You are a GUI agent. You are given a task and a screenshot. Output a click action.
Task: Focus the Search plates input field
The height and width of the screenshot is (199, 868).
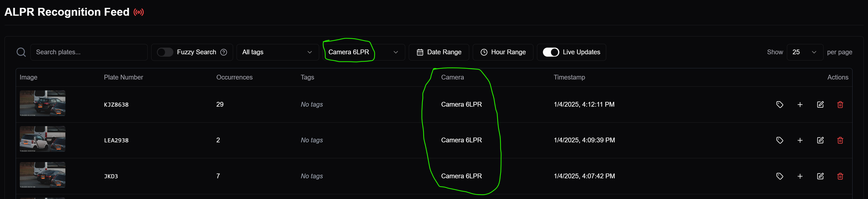[x=89, y=52]
